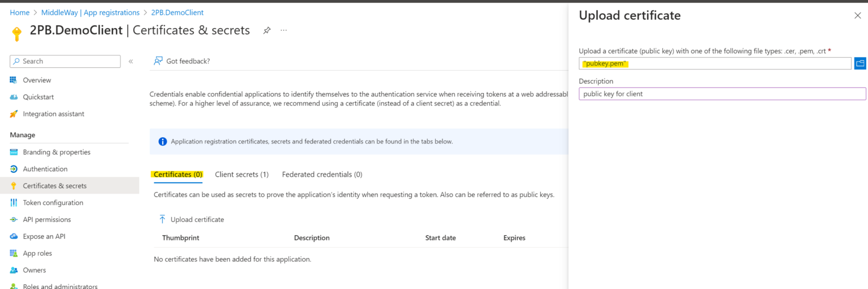Switch to Federated credentials tab
The image size is (868, 289).
click(x=322, y=174)
